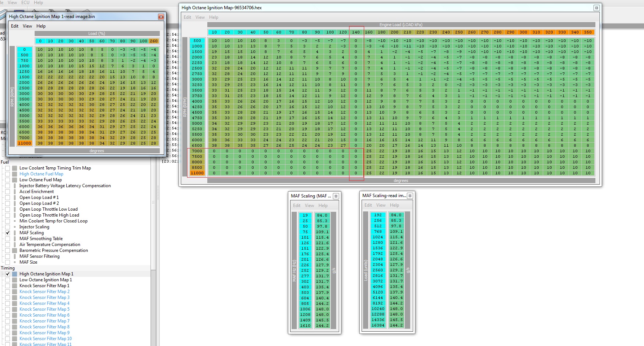Open the Edit menu in the read image.bin ignition map

click(x=15, y=26)
